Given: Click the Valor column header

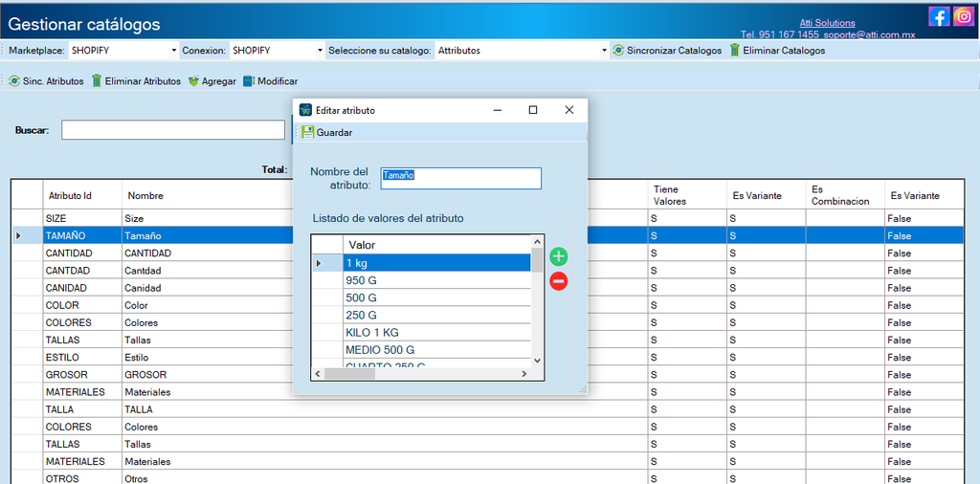Looking at the screenshot, I should [436, 244].
